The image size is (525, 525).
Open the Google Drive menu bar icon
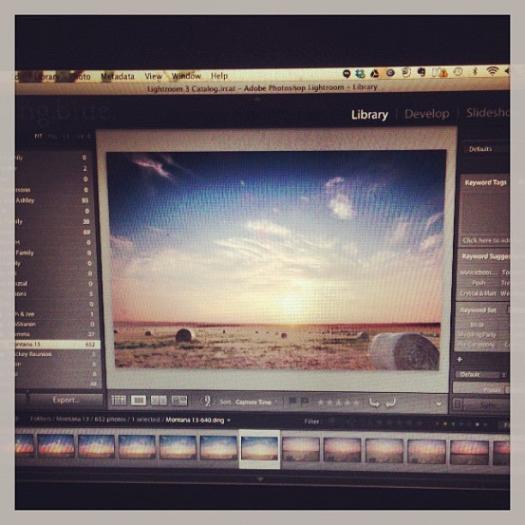pos(375,73)
